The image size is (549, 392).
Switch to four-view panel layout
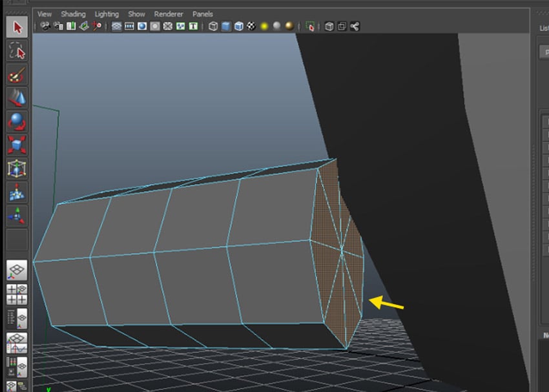coord(17,294)
